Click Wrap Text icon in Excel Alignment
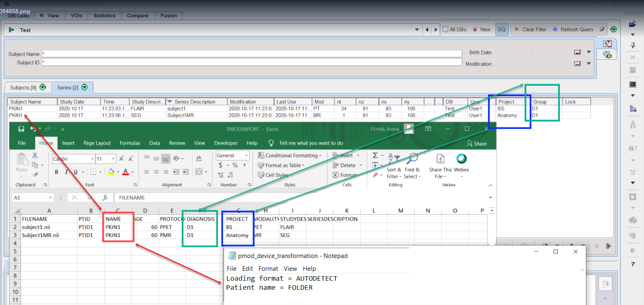This screenshot has height=305, width=644. tap(199, 158)
